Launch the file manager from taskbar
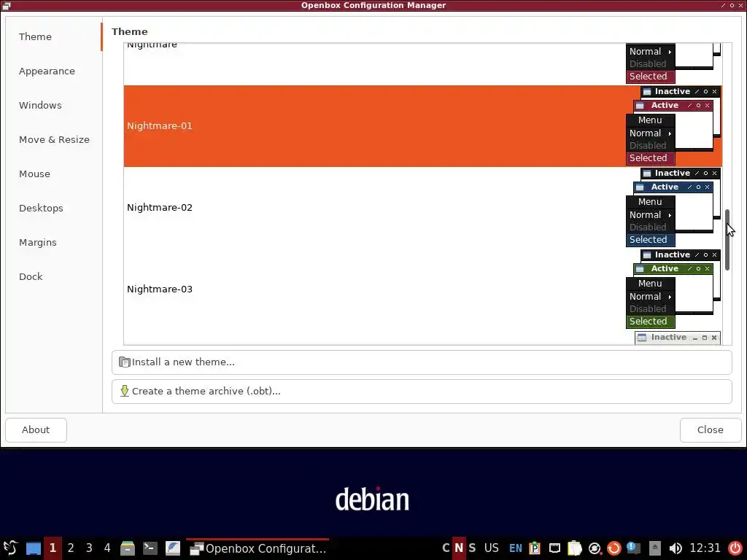 pyautogui.click(x=127, y=548)
